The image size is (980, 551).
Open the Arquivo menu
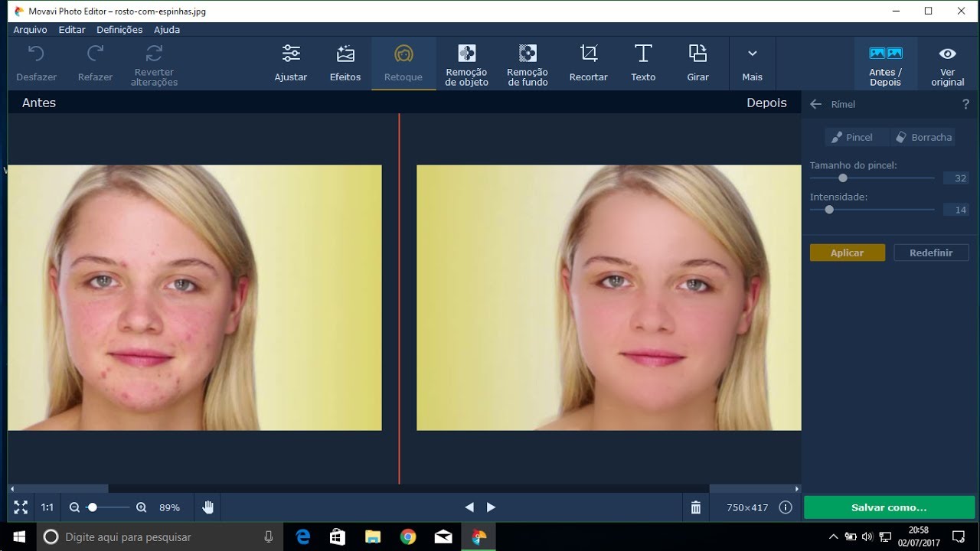(30, 30)
